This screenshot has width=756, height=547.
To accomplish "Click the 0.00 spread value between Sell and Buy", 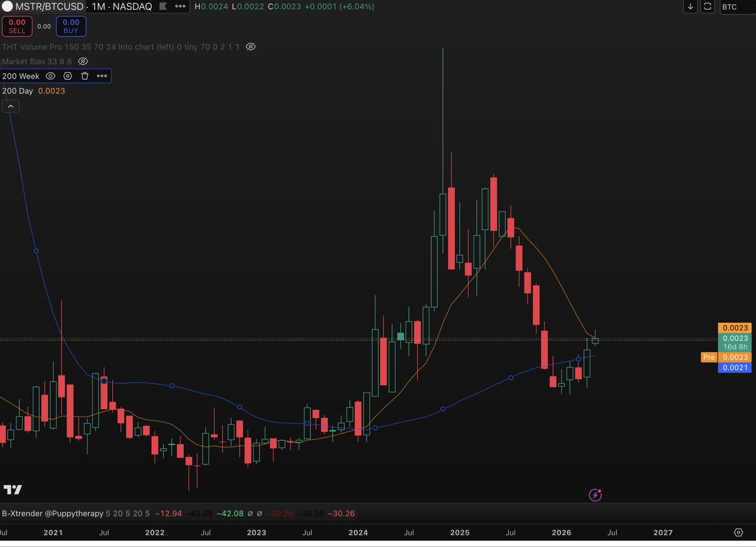I will (44, 26).
